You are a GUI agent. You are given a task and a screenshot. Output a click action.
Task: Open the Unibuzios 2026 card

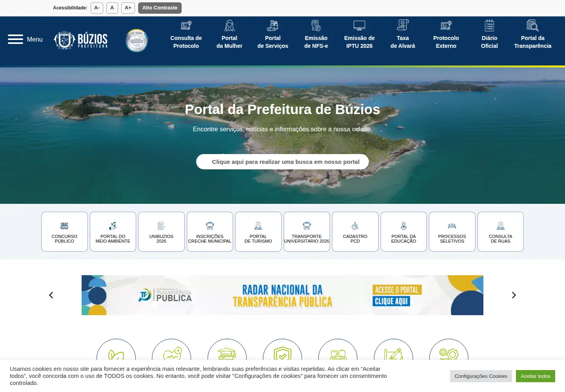coord(161,232)
